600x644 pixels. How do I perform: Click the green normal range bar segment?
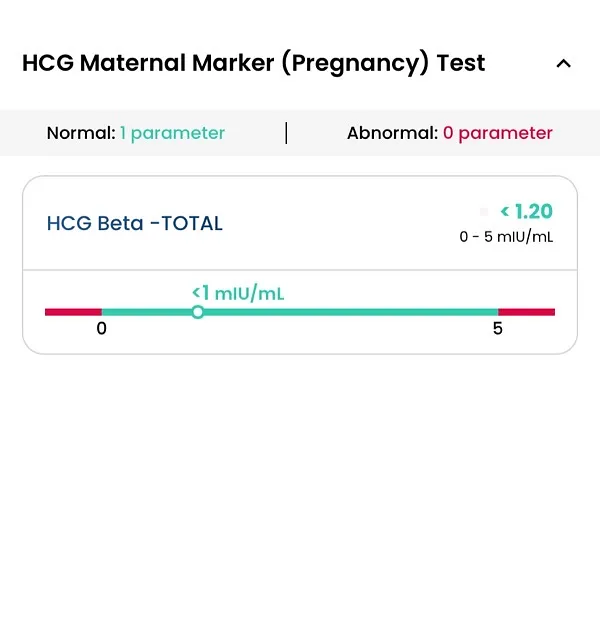[x=350, y=312]
